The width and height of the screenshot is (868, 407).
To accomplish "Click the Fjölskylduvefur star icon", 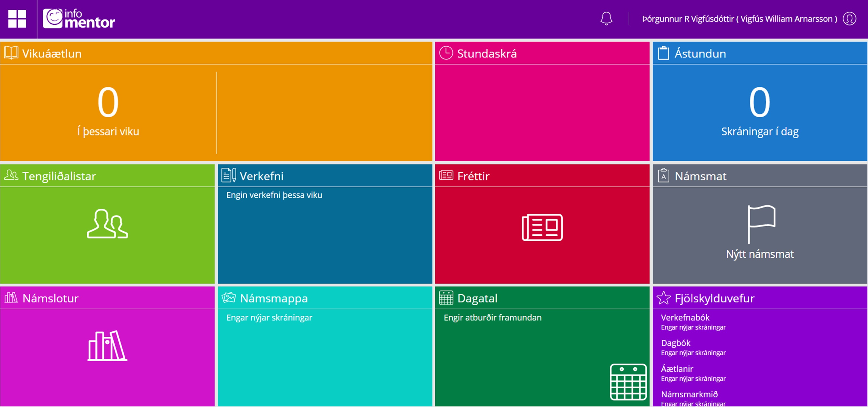I will (663, 298).
